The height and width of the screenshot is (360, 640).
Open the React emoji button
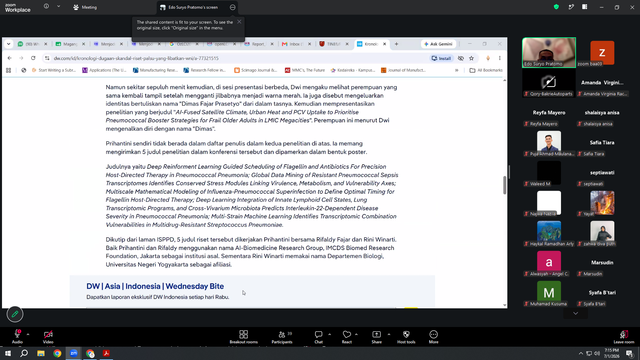pyautogui.click(x=347, y=337)
